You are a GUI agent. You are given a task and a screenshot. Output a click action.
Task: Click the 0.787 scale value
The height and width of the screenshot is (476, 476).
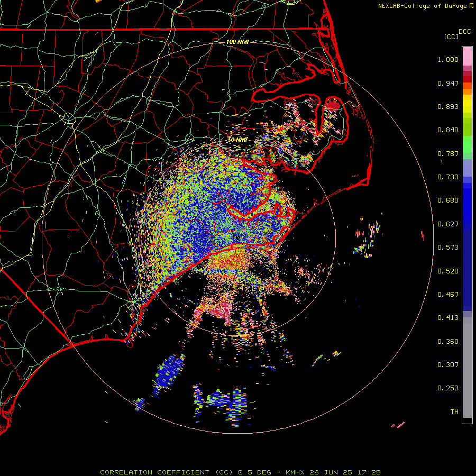[x=448, y=153]
